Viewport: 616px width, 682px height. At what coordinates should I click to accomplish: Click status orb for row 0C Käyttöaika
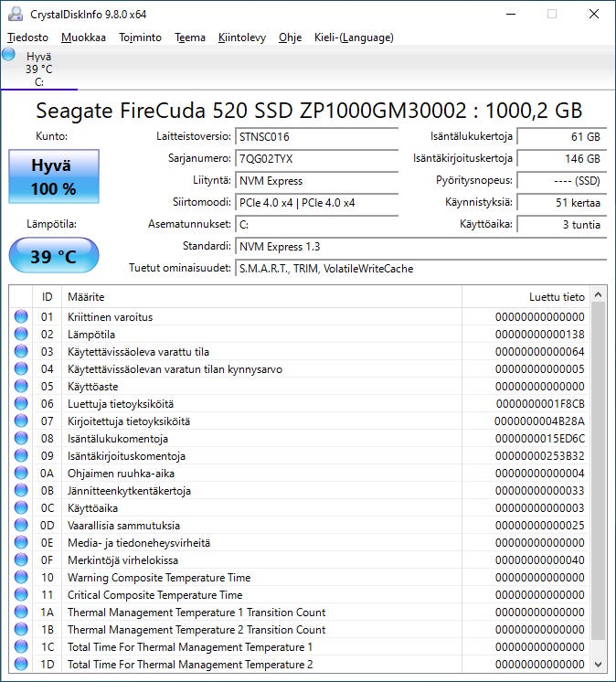pyautogui.click(x=21, y=507)
